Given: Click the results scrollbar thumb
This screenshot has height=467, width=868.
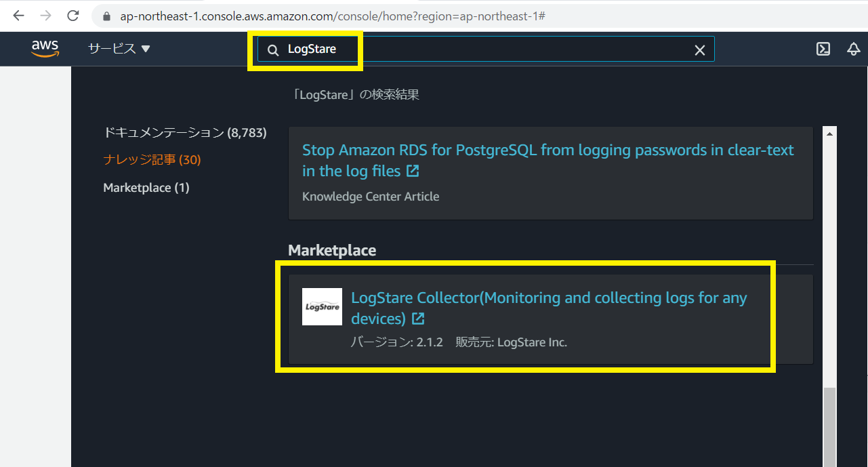Looking at the screenshot, I should point(830,427).
